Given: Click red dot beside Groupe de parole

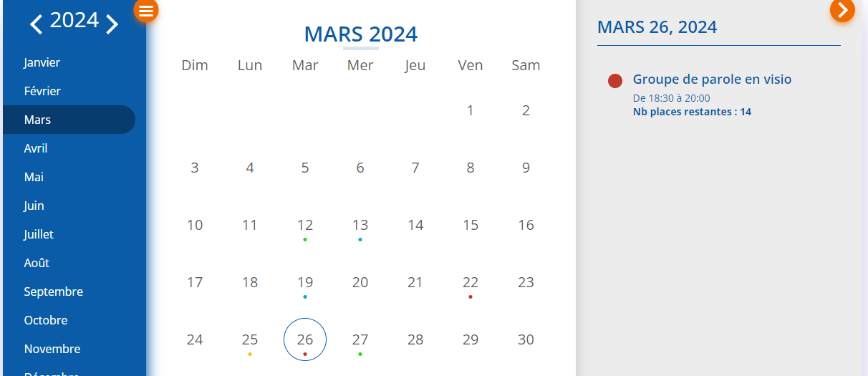Looking at the screenshot, I should [615, 81].
